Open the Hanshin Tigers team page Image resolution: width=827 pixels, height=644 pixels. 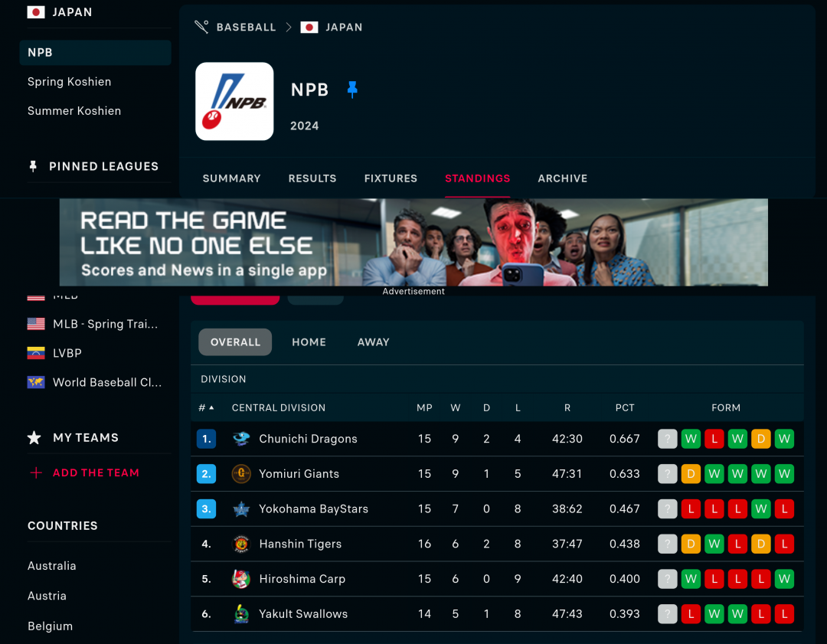[x=300, y=544]
